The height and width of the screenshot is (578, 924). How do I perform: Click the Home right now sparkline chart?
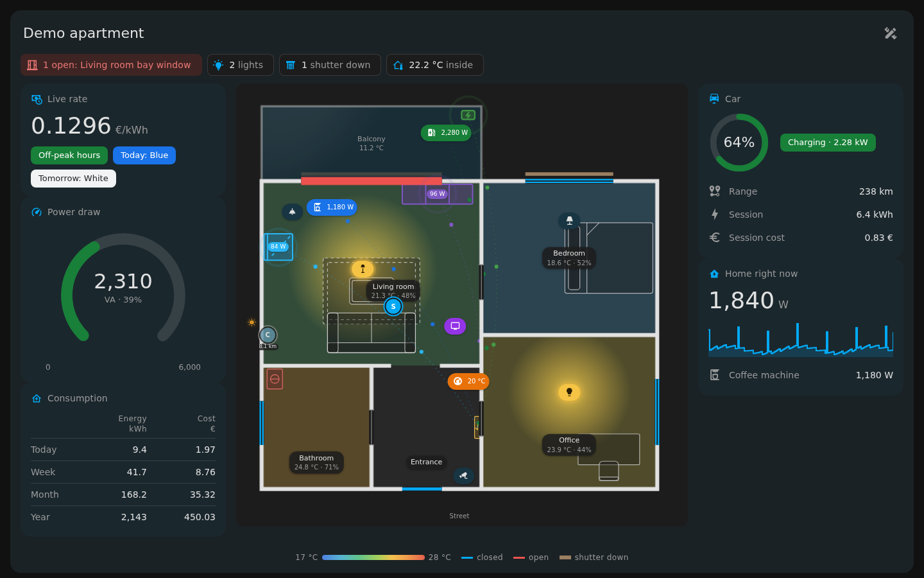tap(801, 340)
